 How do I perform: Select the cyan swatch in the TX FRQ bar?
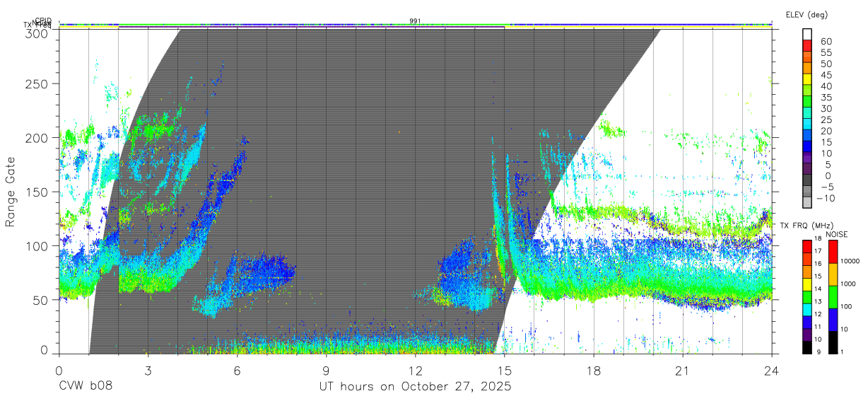(807, 310)
